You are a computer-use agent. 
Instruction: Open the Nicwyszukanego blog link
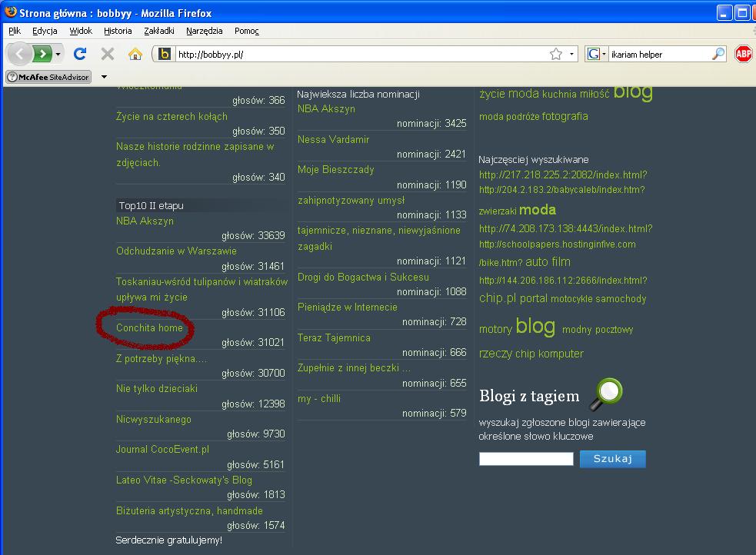click(x=153, y=419)
